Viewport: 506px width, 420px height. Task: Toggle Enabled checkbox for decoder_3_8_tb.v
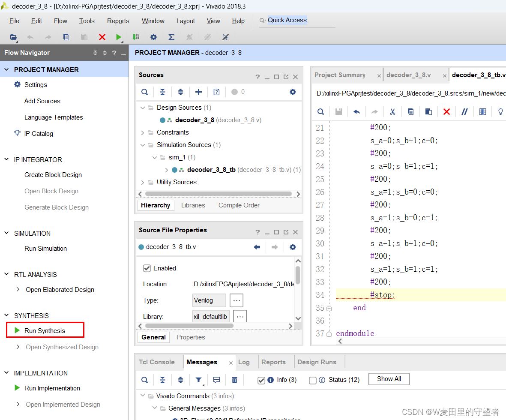147,268
